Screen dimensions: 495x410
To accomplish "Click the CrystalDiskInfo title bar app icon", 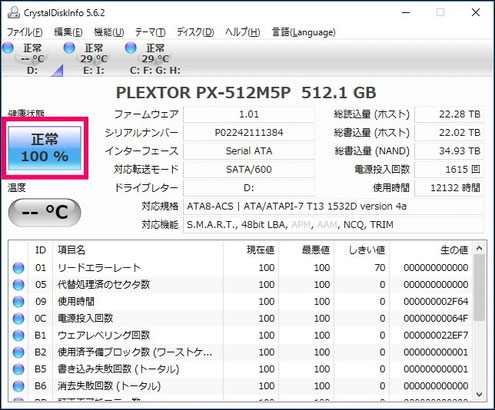I will point(14,13).
